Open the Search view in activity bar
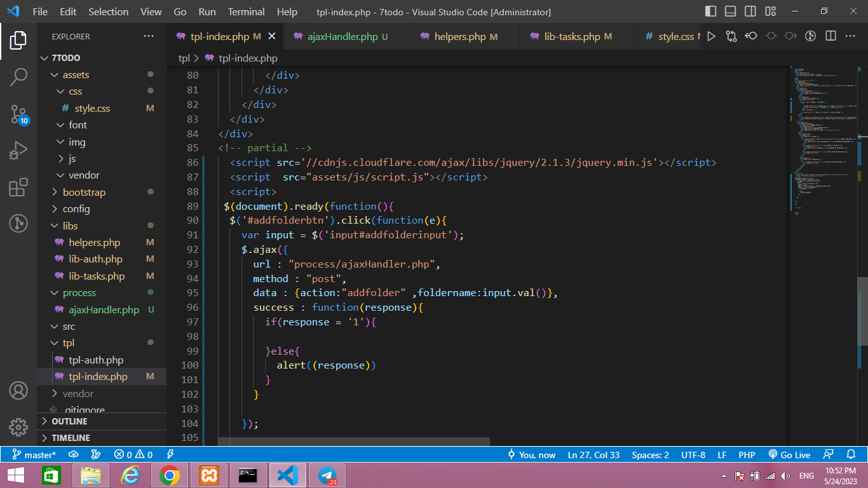This screenshot has height=488, width=868. coord(18,78)
